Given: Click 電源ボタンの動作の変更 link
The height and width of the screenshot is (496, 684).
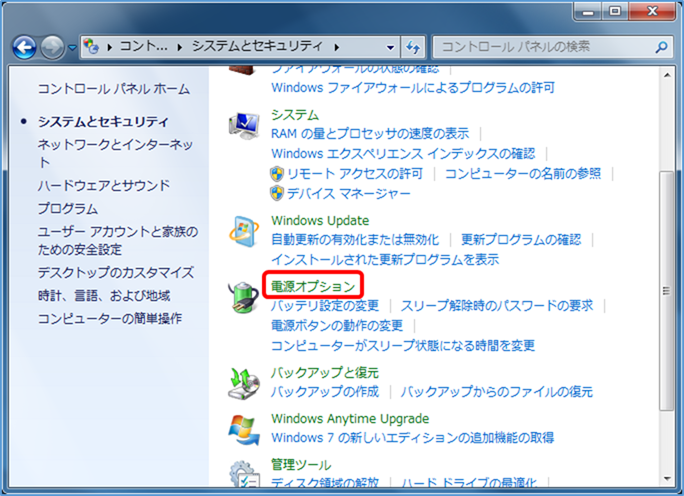Looking at the screenshot, I should [337, 325].
